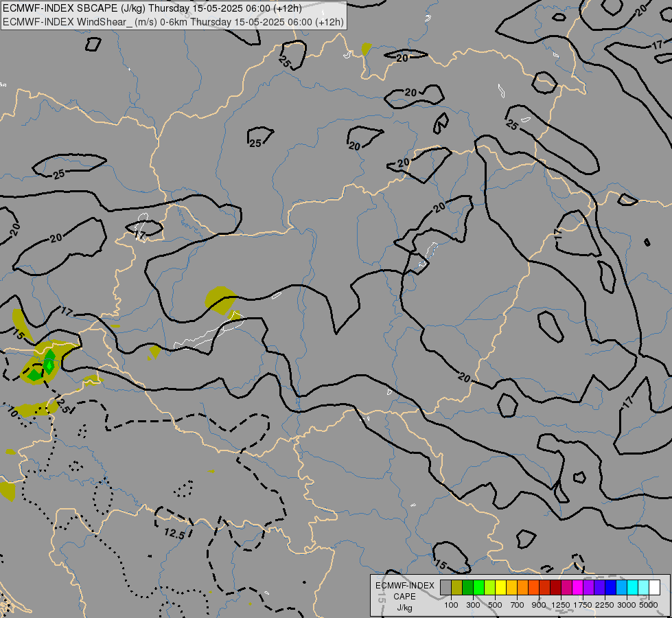The image size is (672, 618).
Task: Click the SBCAPE title line at top
Action: [152, 8]
